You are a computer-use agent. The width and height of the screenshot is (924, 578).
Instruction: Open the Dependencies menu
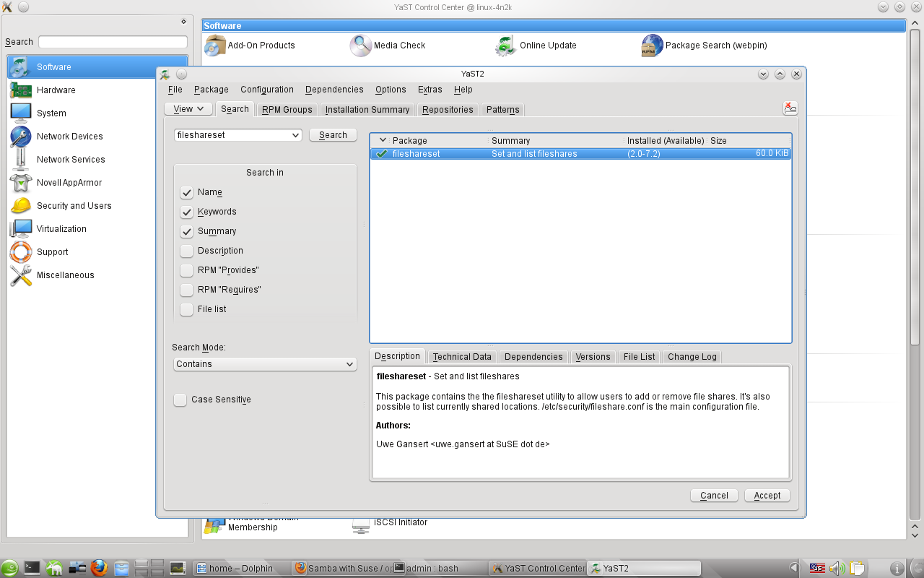click(x=334, y=90)
